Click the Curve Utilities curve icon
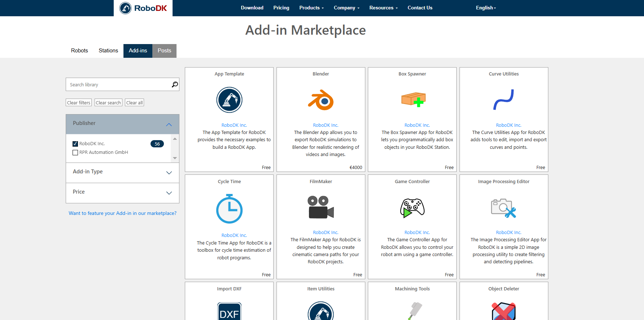Screen dimensions: 644x320 pos(504,100)
